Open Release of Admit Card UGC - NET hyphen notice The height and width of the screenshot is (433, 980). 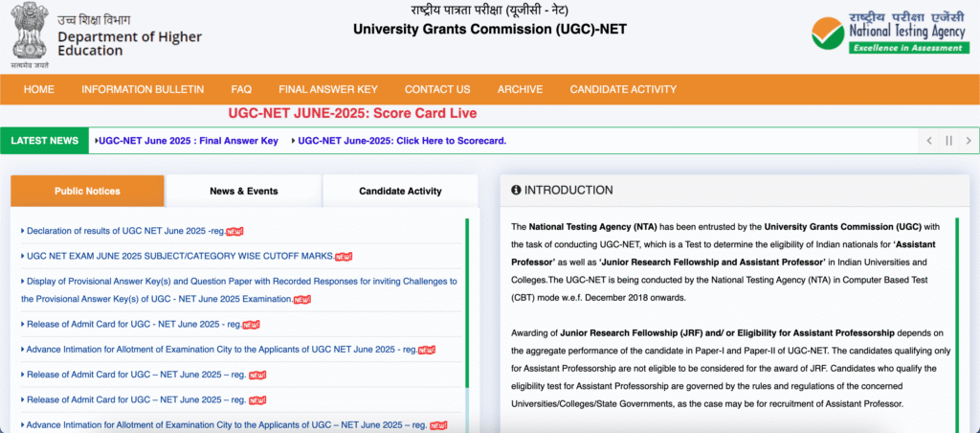pos(134,324)
